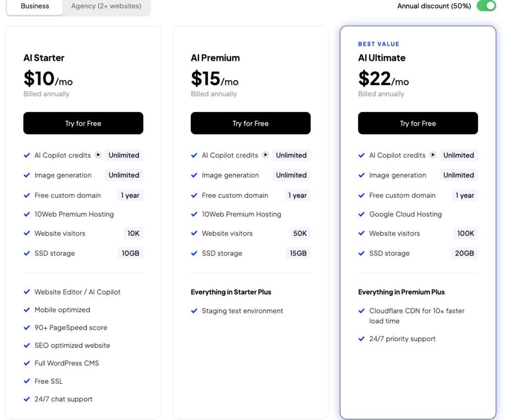
Task: Click the checkmark beside Website Editor / AI Copilot
Action: 27,292
